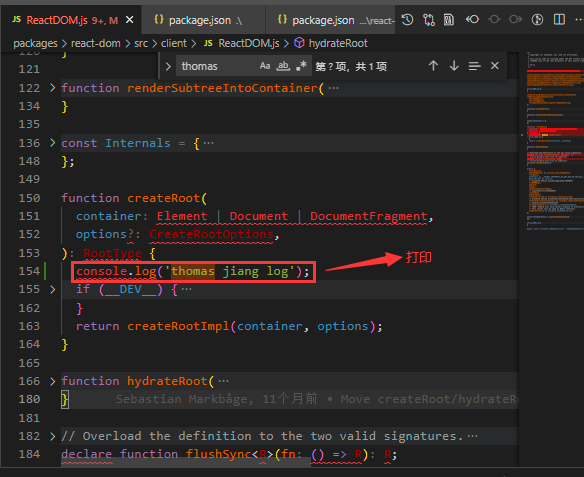Close the ReactDOM.js tab
584x477 pixels.
coord(130,20)
